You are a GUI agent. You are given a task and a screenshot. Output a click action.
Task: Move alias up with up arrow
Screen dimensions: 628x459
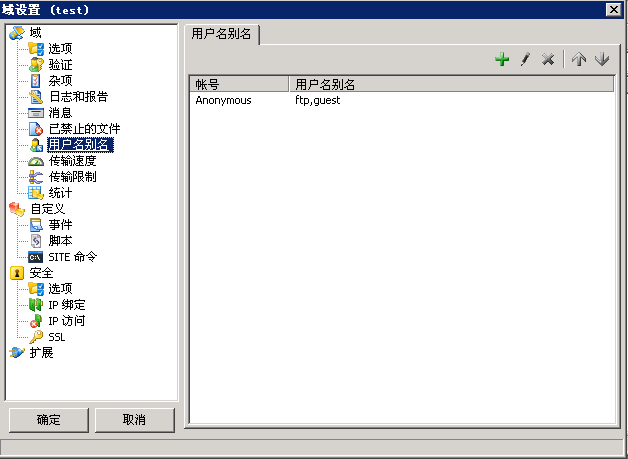579,60
